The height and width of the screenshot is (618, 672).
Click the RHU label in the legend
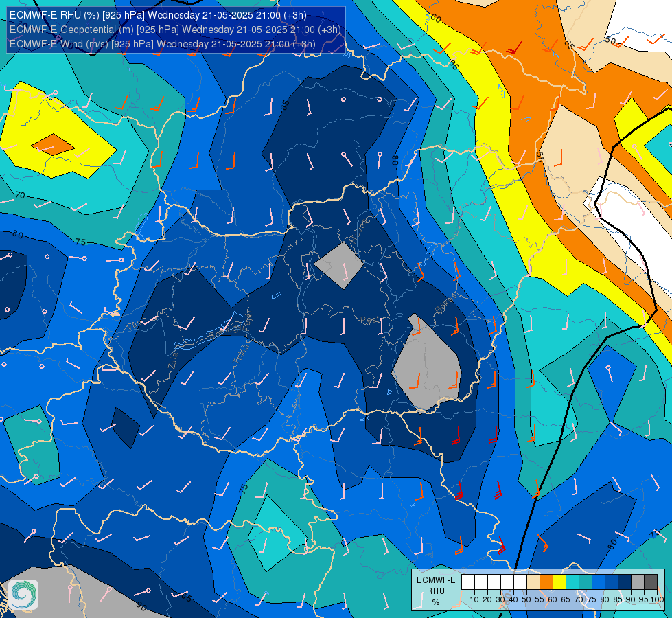(435, 591)
